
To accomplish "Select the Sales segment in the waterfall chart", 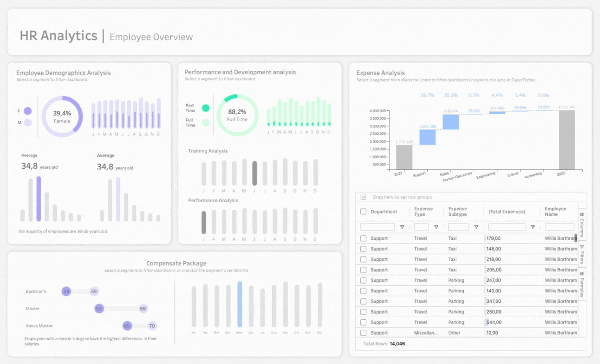I will [451, 121].
